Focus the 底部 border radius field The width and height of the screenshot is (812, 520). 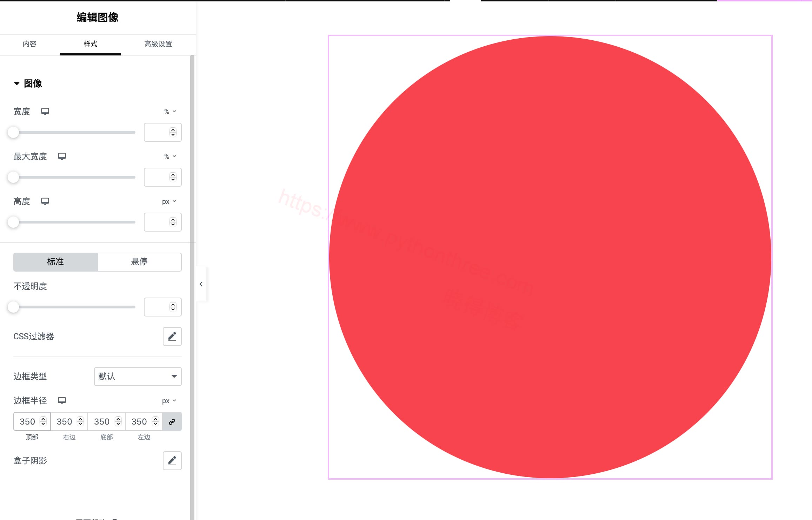point(107,421)
